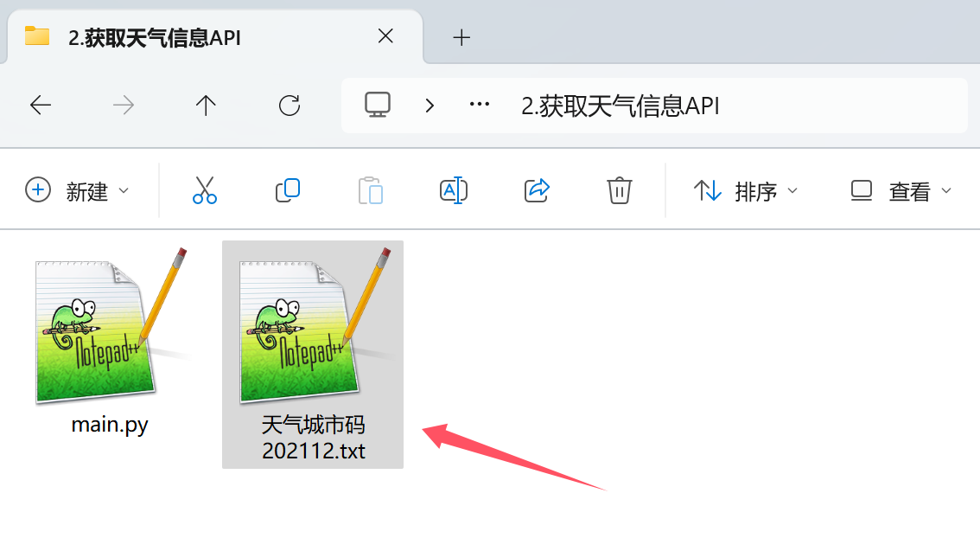The image size is (980, 538).
Task: Go up one folder level
Action: point(206,106)
